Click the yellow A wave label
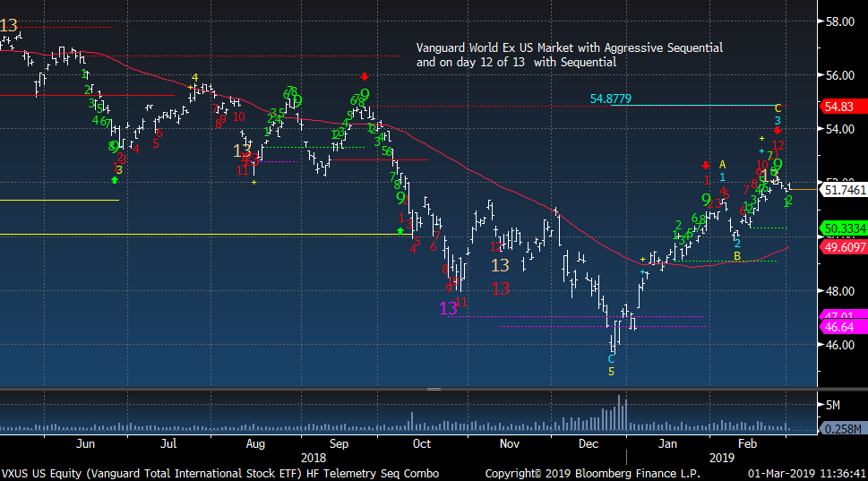The height and width of the screenshot is (481, 868). [x=722, y=165]
